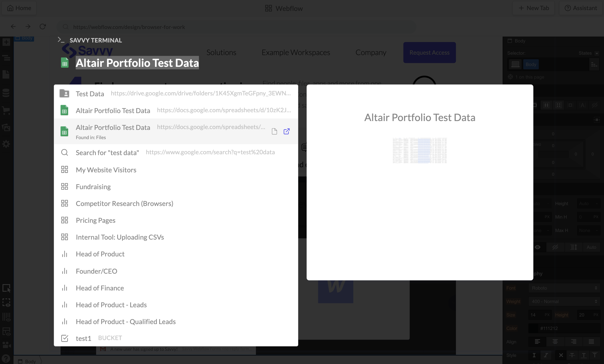Open the Webflow Pages panel icon
Image resolution: width=604 pixels, height=364 pixels.
click(6, 74)
